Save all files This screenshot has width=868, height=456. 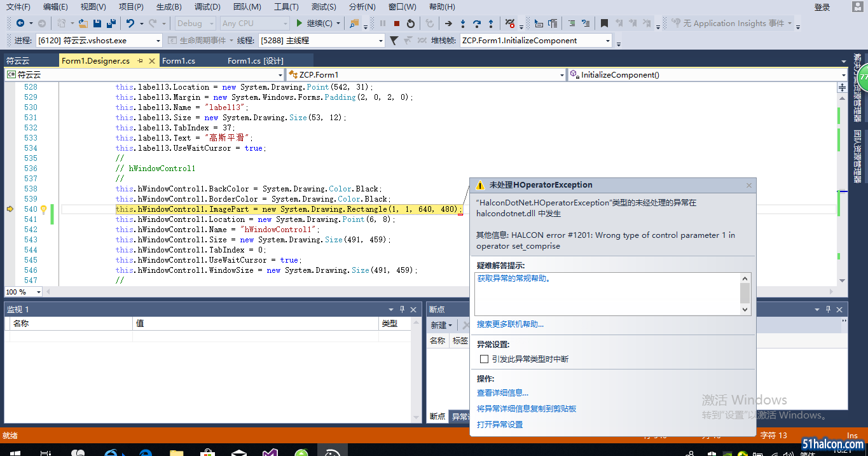click(111, 24)
